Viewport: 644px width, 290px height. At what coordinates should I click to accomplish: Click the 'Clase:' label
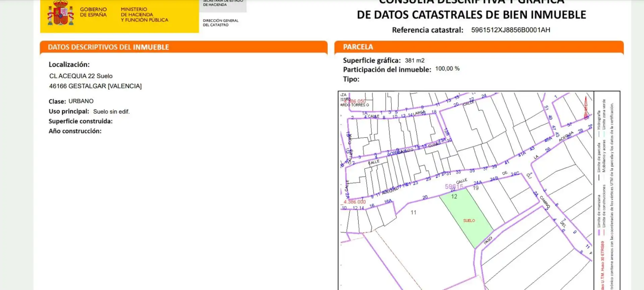[57, 101]
